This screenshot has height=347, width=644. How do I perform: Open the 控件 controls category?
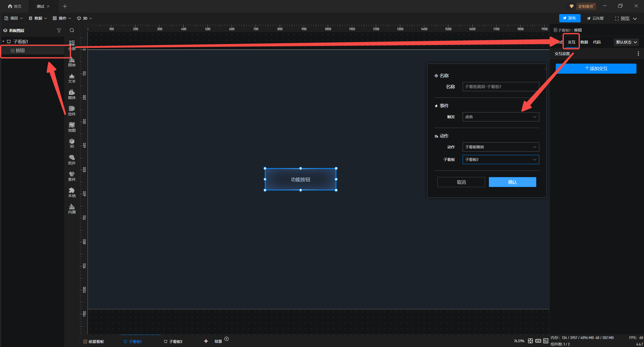72,111
